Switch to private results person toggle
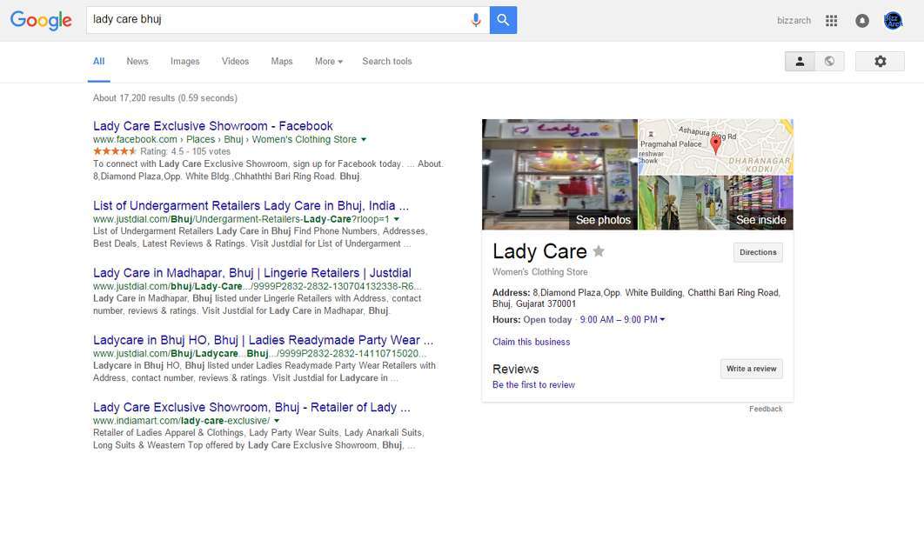This screenshot has width=924, height=560. 800,61
